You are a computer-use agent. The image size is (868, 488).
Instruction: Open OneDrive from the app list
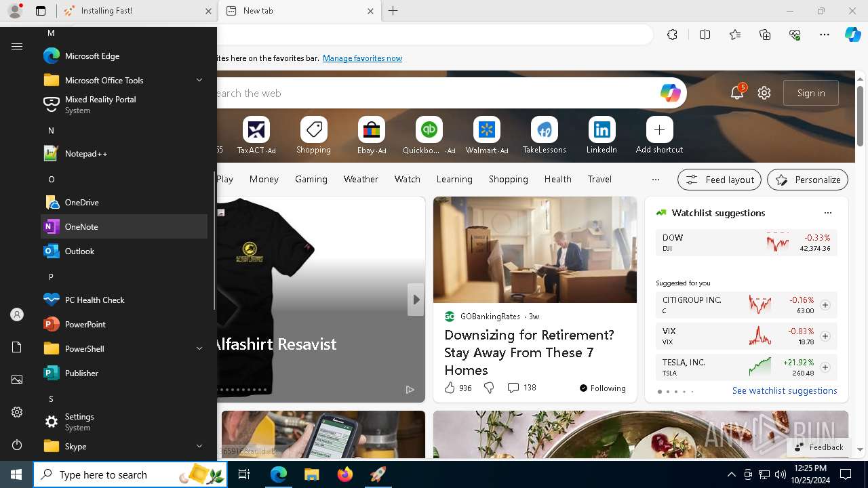(x=124, y=203)
